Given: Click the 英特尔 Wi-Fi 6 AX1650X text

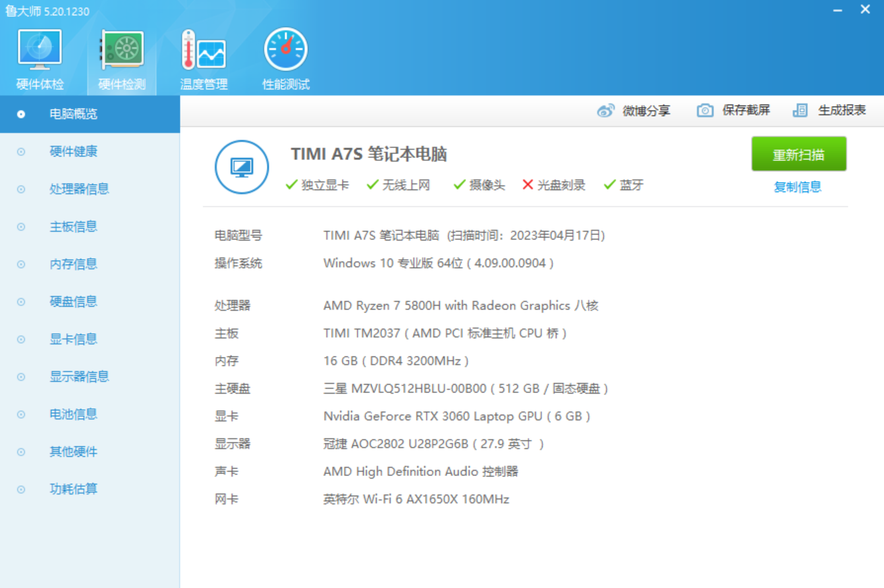Looking at the screenshot, I should coord(416,499).
